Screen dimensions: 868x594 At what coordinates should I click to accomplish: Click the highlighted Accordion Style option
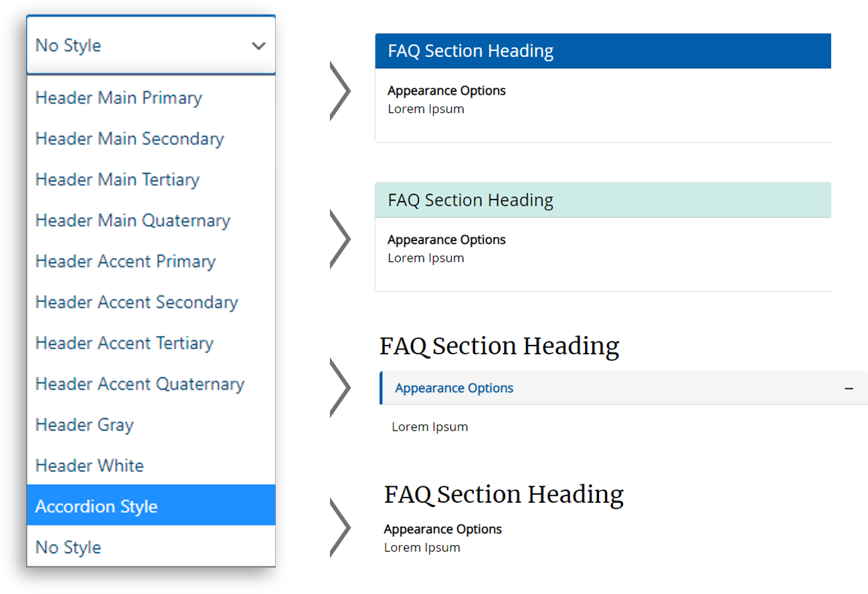coord(96,506)
